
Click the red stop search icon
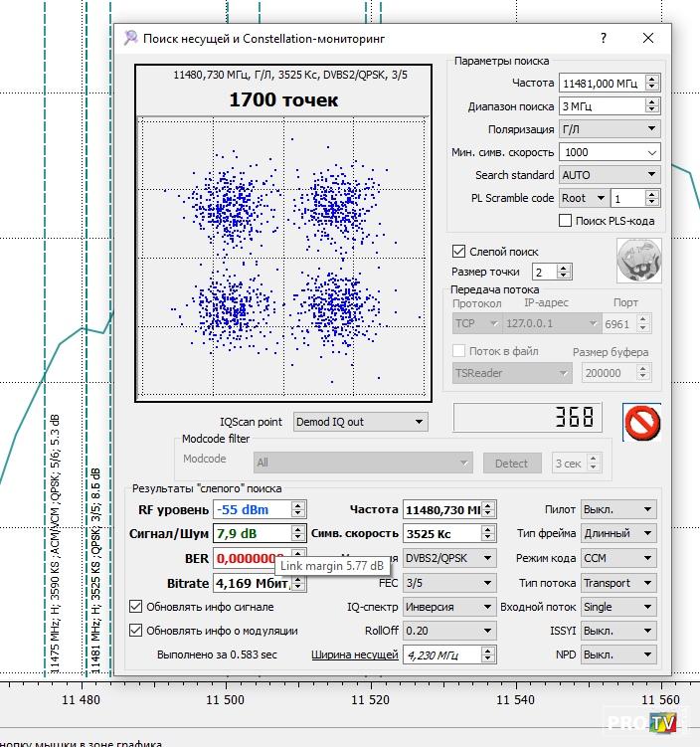click(641, 422)
